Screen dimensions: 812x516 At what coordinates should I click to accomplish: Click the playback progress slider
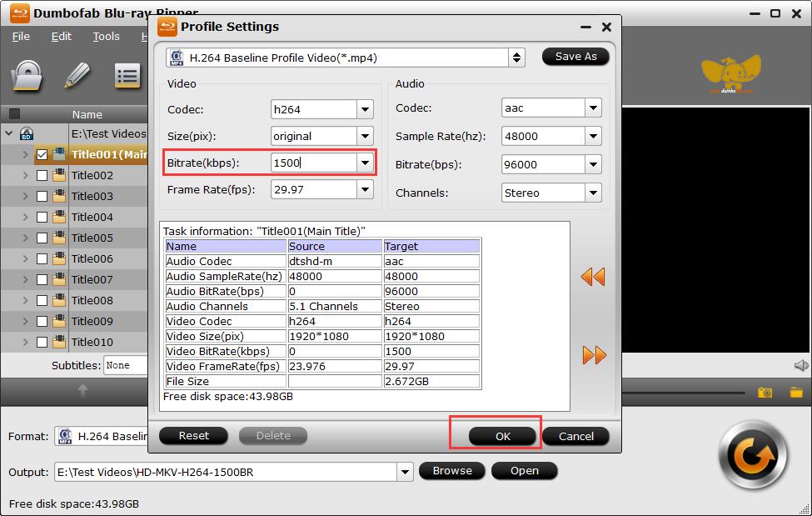pos(684,393)
